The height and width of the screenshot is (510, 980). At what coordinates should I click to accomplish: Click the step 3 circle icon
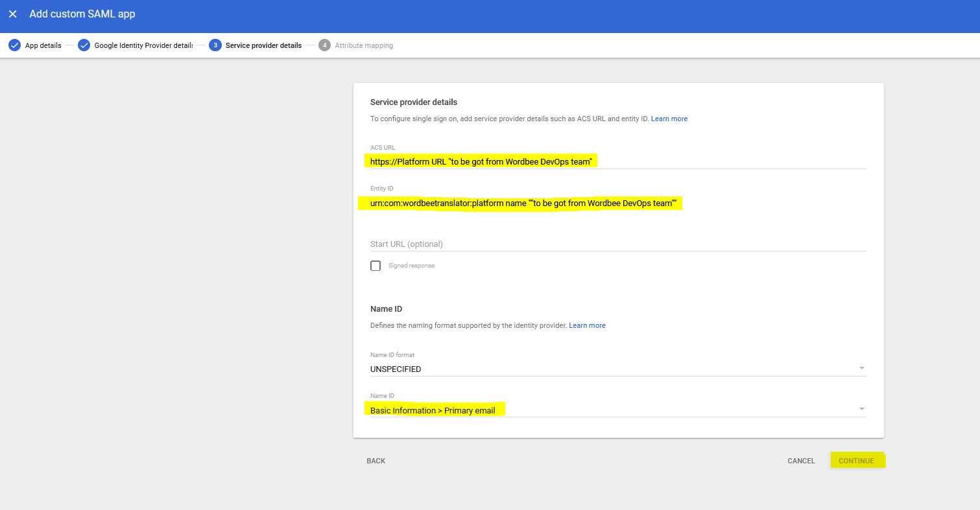(215, 45)
